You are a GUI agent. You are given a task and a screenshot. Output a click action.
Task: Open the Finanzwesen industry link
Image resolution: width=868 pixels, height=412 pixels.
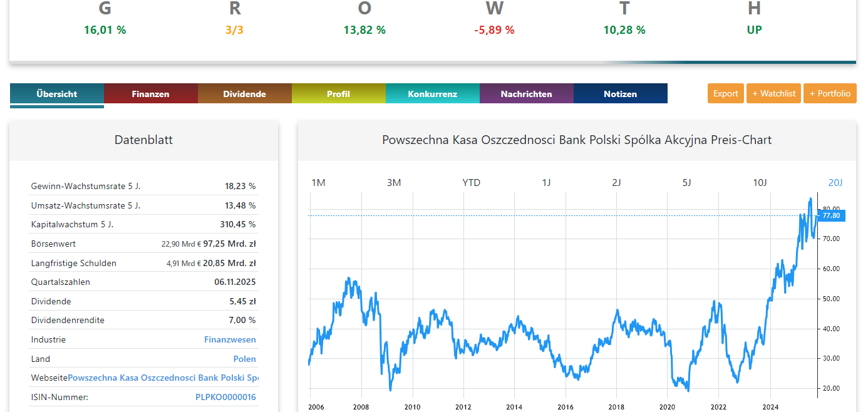point(230,339)
